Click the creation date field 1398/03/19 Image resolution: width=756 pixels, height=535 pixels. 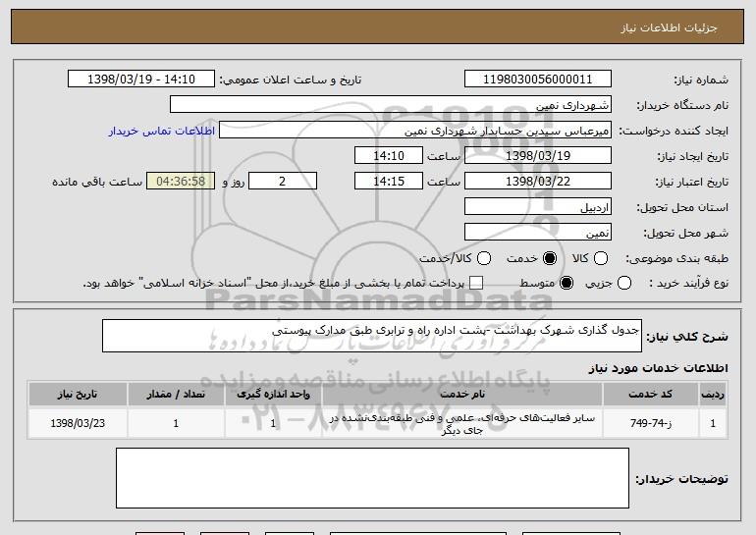[x=538, y=156]
